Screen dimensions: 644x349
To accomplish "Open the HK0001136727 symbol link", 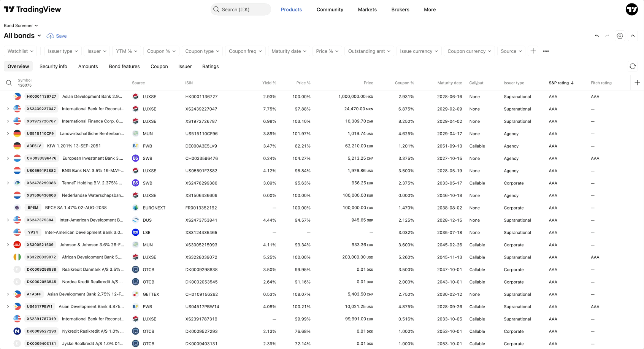I will click(x=41, y=97).
